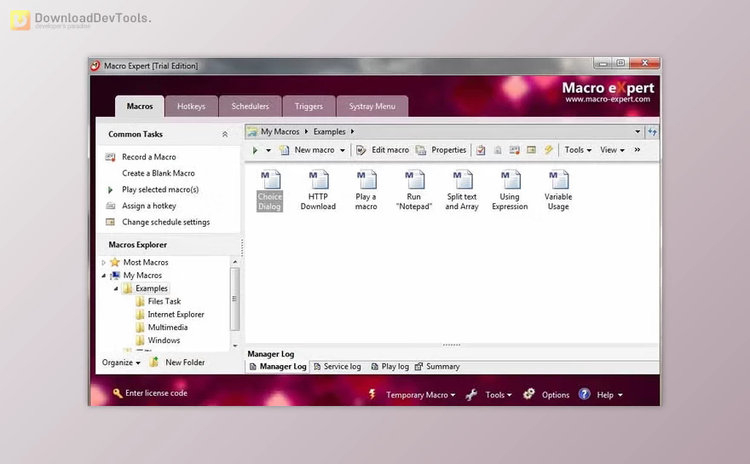The height and width of the screenshot is (464, 750).
Task: Open Options with the gear icon
Action: pos(546,395)
